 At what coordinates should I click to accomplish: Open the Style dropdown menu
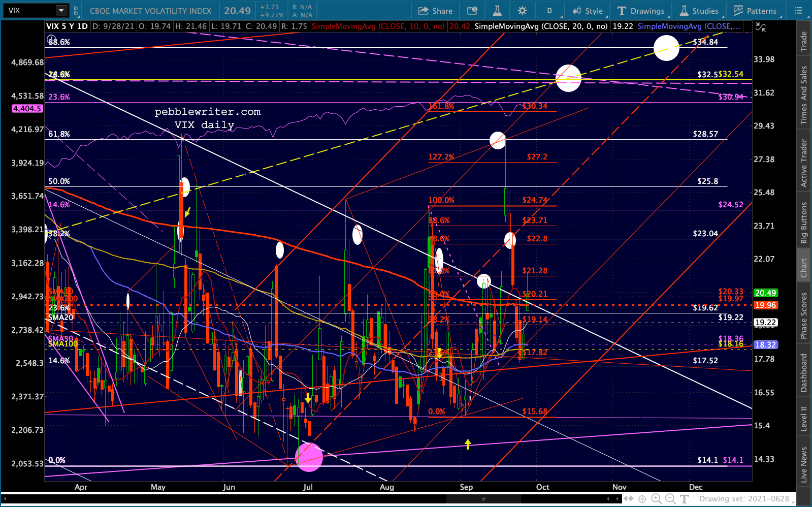(588, 11)
